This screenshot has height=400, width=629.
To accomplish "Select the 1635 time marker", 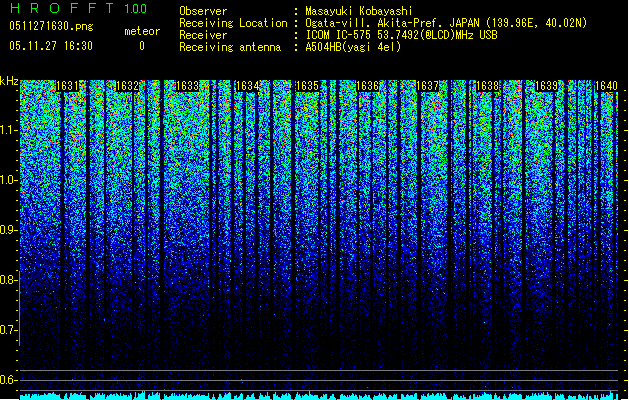I will [307, 86].
